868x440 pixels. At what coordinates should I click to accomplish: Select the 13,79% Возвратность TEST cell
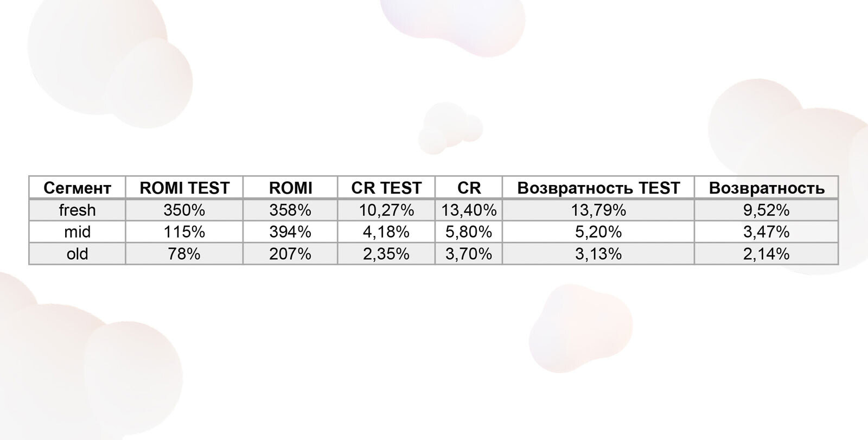(x=598, y=210)
